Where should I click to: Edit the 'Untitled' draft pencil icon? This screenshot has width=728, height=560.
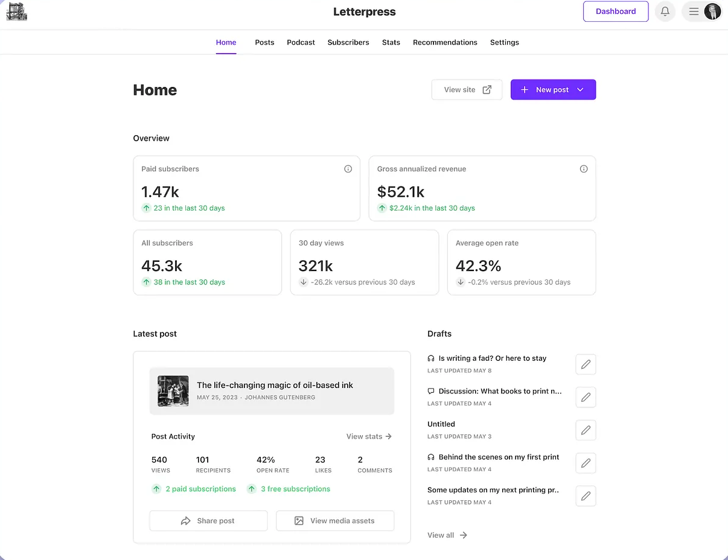point(586,430)
